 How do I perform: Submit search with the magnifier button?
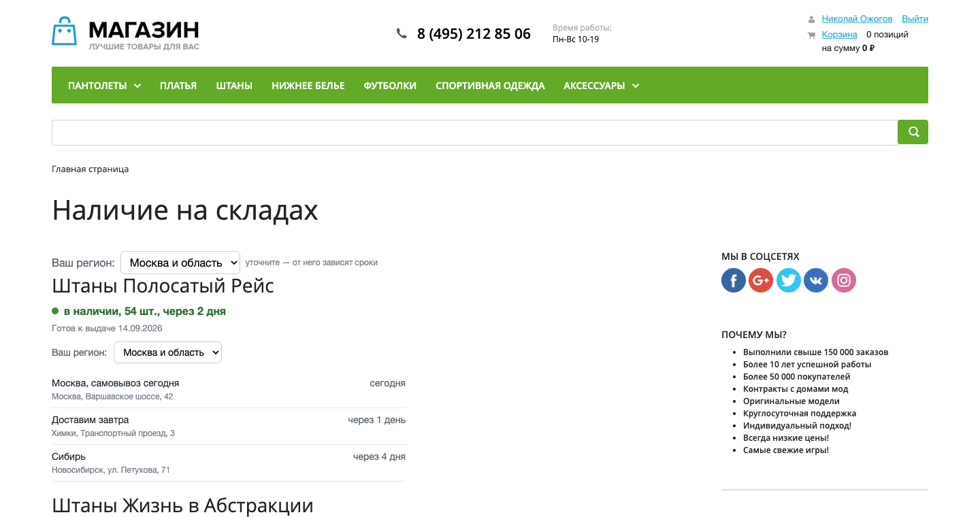[x=913, y=132]
